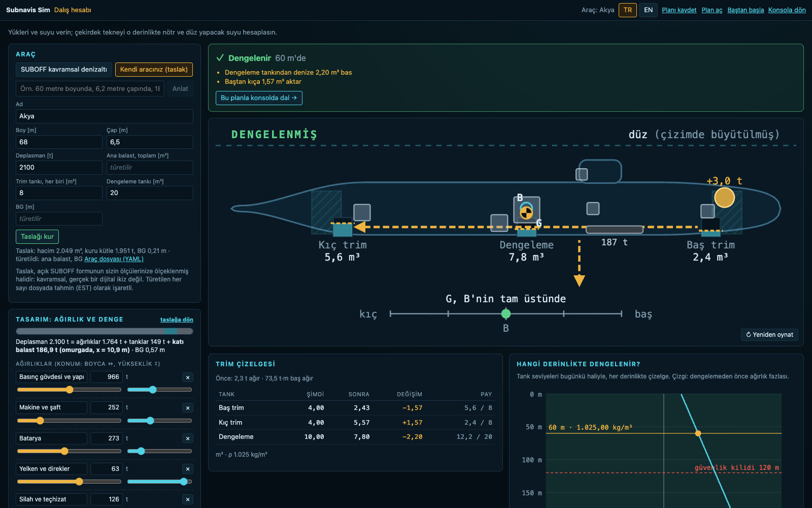The height and width of the screenshot is (508, 812).
Task: Adjust Basınç gövdesi orange position slider
Action: 70,390
